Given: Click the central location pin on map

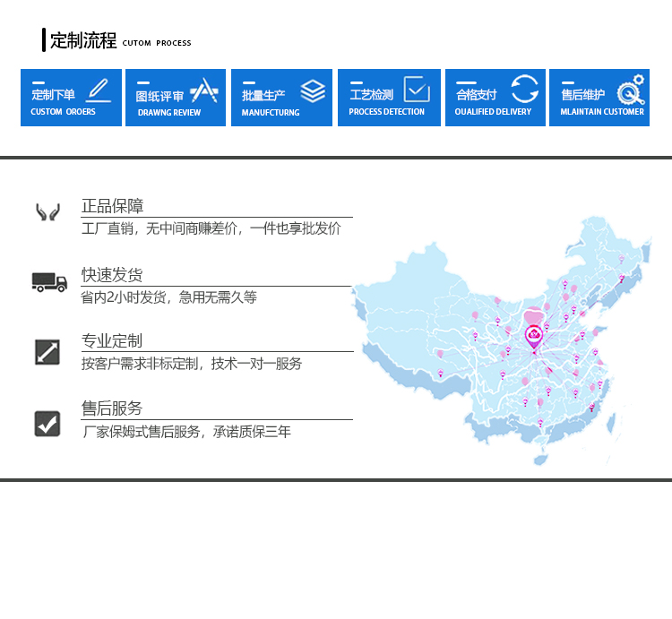Looking at the screenshot, I should (533, 336).
